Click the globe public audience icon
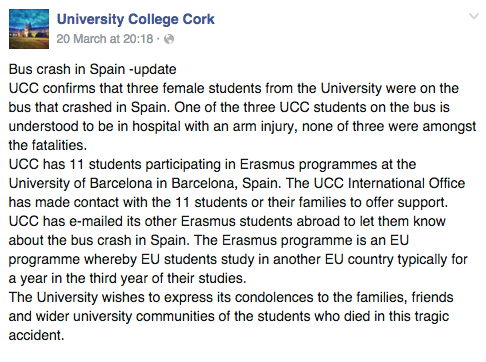Image resolution: width=486 pixels, height=362 pixels. 169,39
